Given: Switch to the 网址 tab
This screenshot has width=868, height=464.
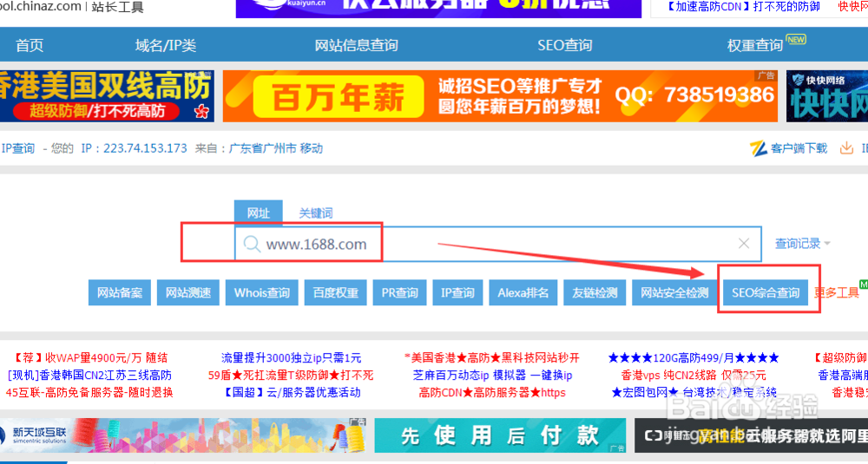Looking at the screenshot, I should click(258, 213).
